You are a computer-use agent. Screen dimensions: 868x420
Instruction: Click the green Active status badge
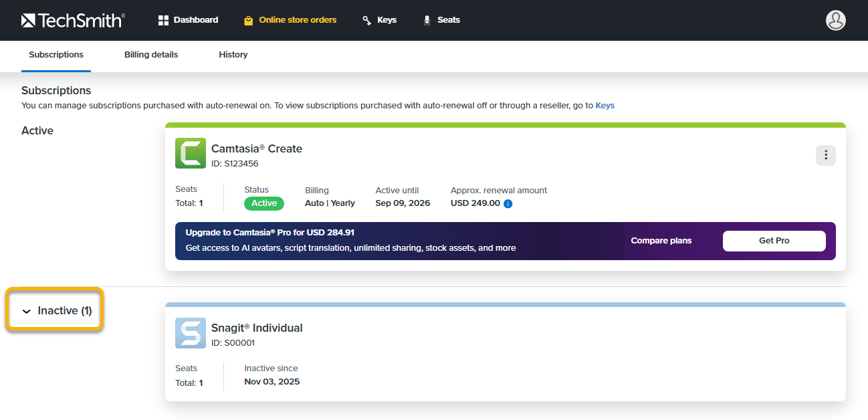(x=264, y=203)
